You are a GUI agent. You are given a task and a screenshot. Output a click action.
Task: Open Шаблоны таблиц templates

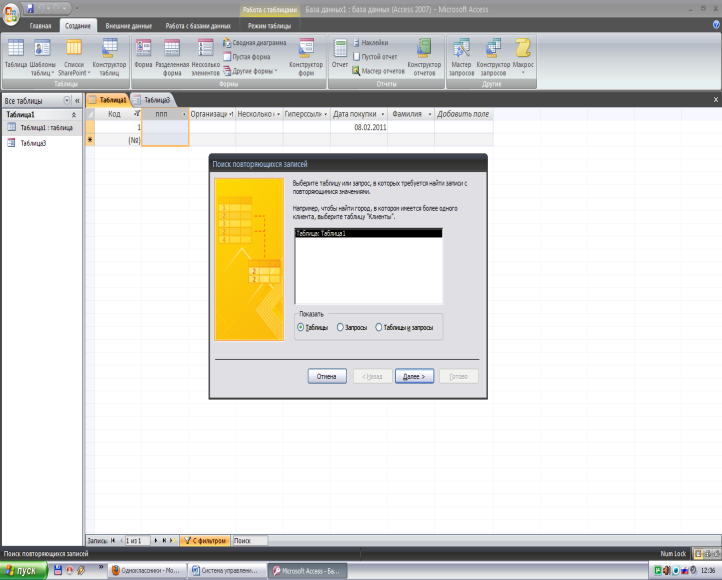point(42,57)
